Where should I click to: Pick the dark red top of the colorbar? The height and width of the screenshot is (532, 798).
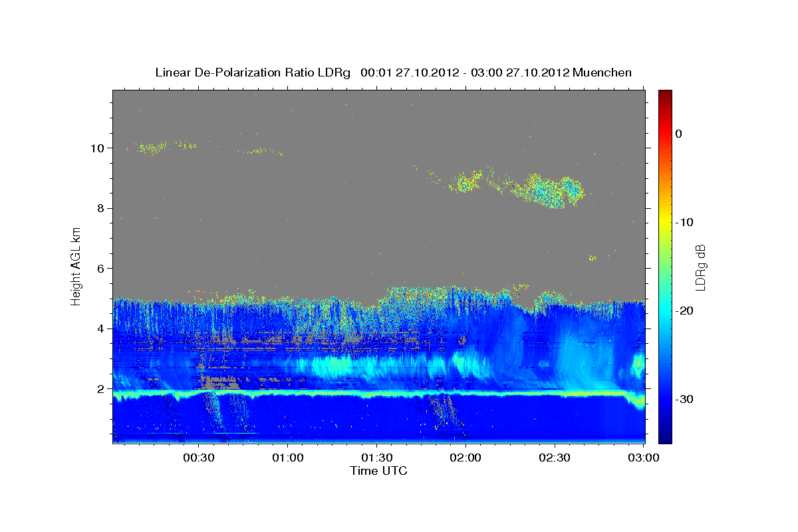(665, 94)
